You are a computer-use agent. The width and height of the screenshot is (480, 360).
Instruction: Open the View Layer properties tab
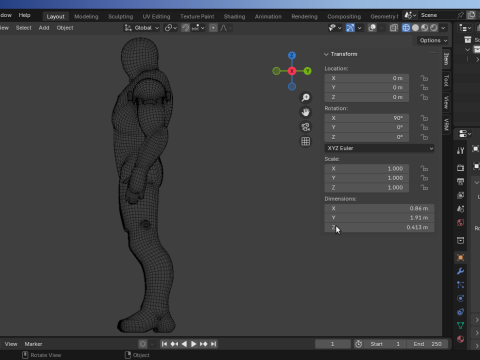click(461, 195)
